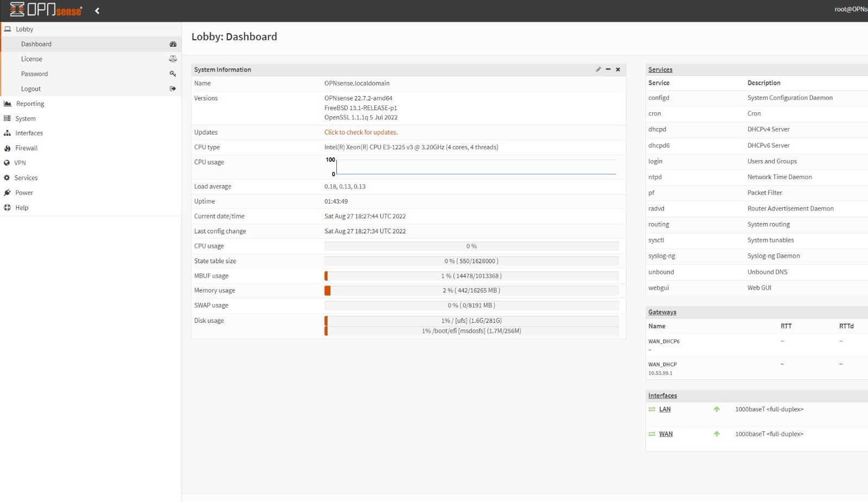Open the Gateways widget title link
868x502 pixels.
[x=662, y=312]
